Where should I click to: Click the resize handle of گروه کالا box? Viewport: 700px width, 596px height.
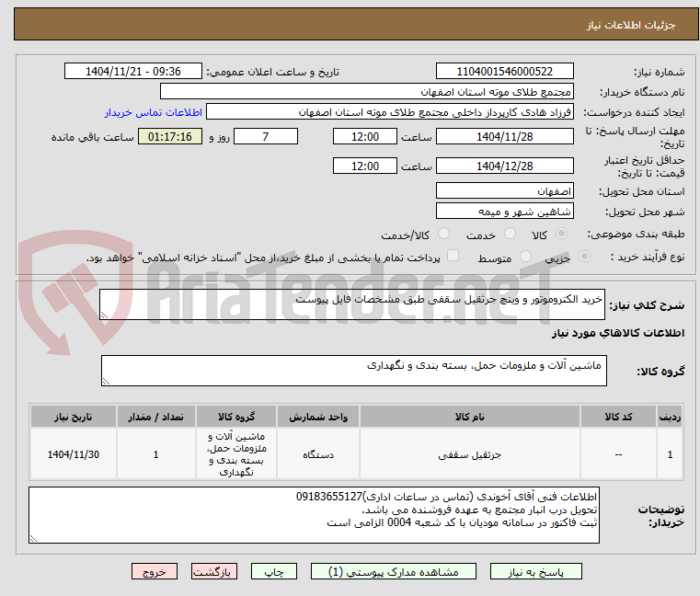[106, 382]
